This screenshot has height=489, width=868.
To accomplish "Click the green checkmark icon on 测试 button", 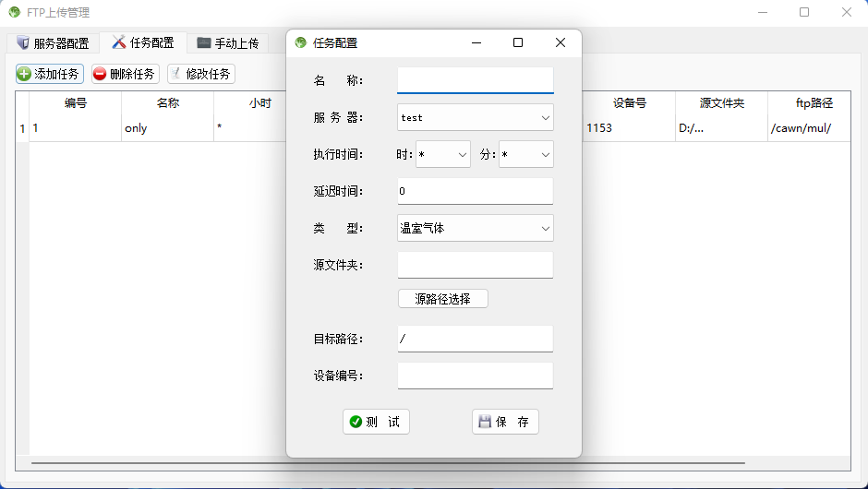I will coord(356,422).
